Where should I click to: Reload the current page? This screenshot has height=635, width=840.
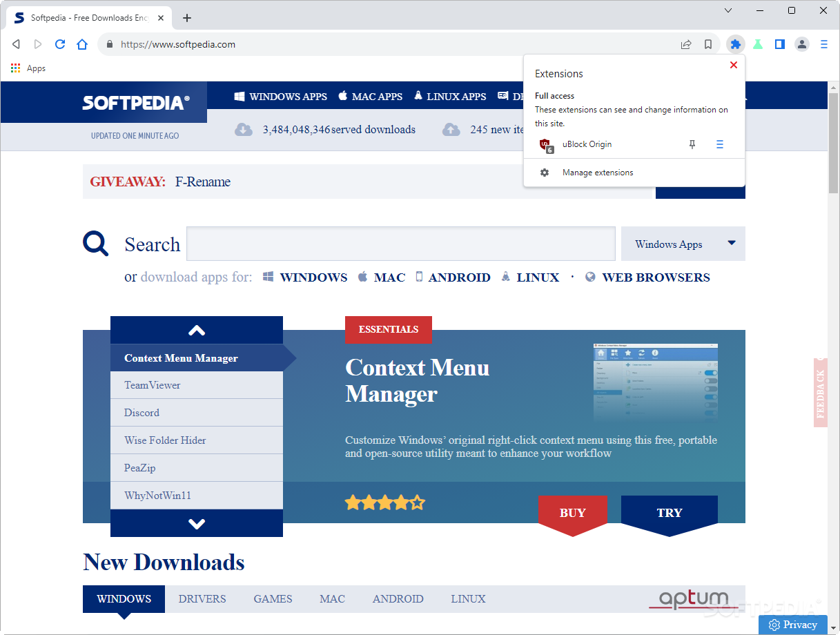(x=60, y=44)
